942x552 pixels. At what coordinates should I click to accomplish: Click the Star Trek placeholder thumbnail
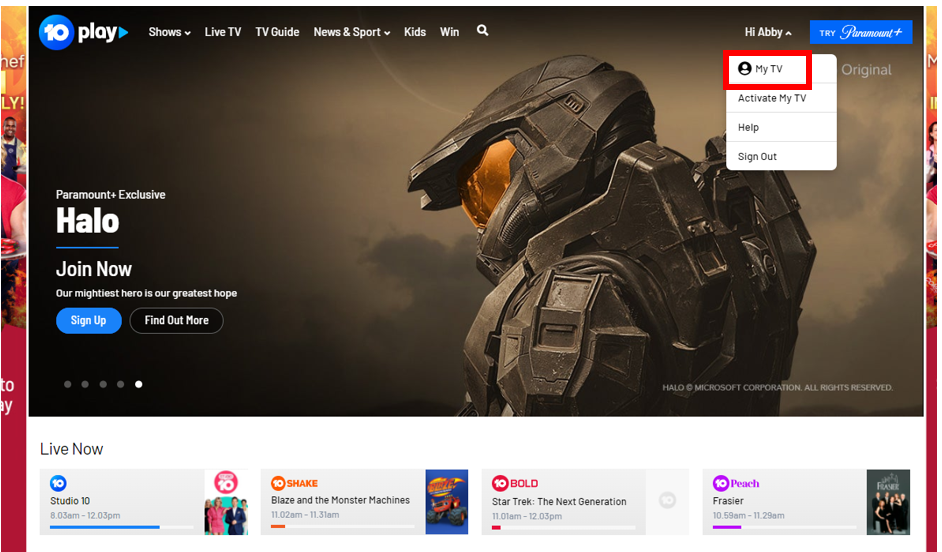[x=667, y=502]
